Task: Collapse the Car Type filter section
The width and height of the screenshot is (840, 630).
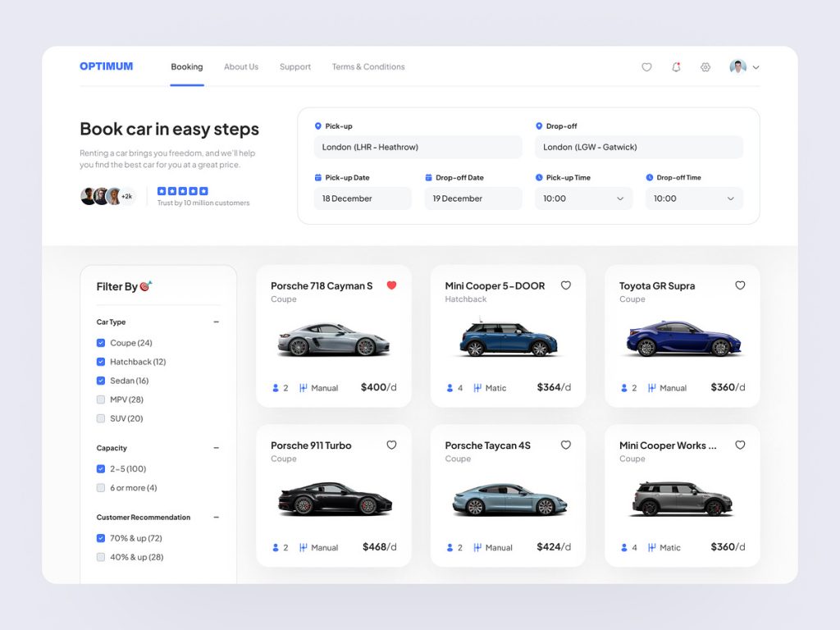Action: pyautogui.click(x=217, y=322)
